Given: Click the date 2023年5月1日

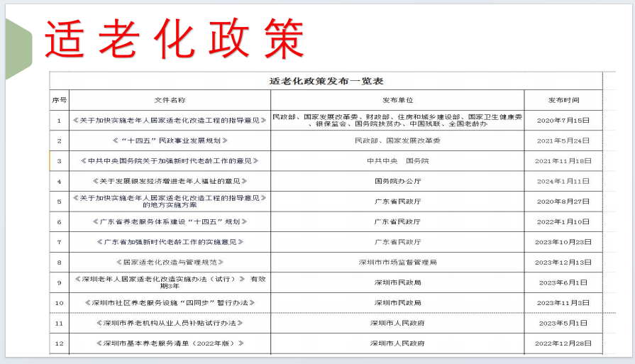Looking at the screenshot, I should pyautogui.click(x=563, y=323).
